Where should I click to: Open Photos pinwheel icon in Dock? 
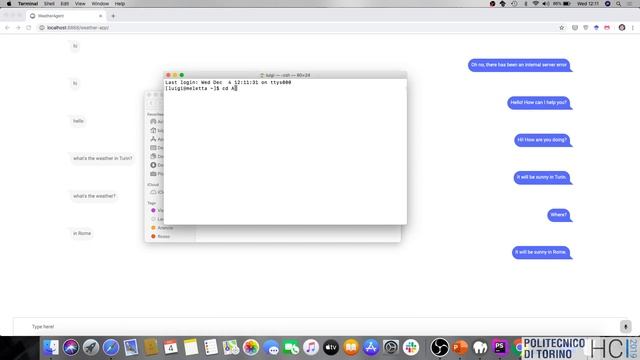(x=251, y=347)
